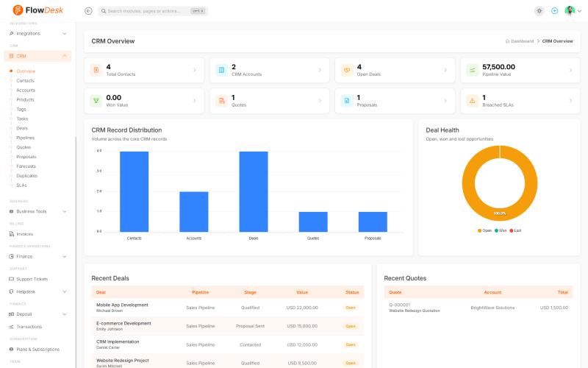The width and height of the screenshot is (588, 368).
Task: Open Mobile App Development deal
Action: click(122, 305)
